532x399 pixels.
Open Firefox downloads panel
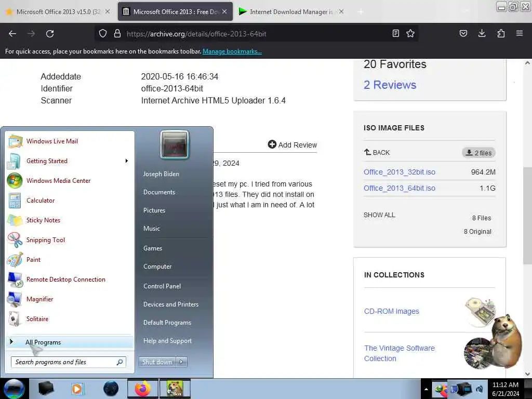click(482, 33)
